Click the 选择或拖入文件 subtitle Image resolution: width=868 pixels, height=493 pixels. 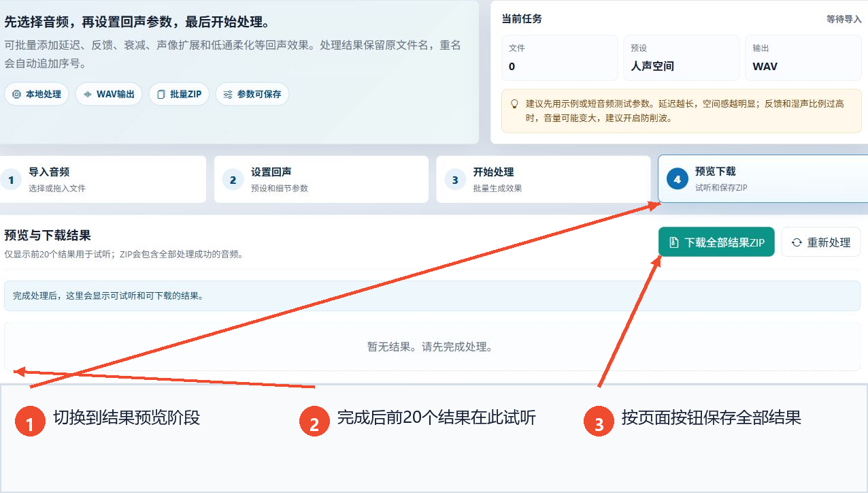coord(57,188)
